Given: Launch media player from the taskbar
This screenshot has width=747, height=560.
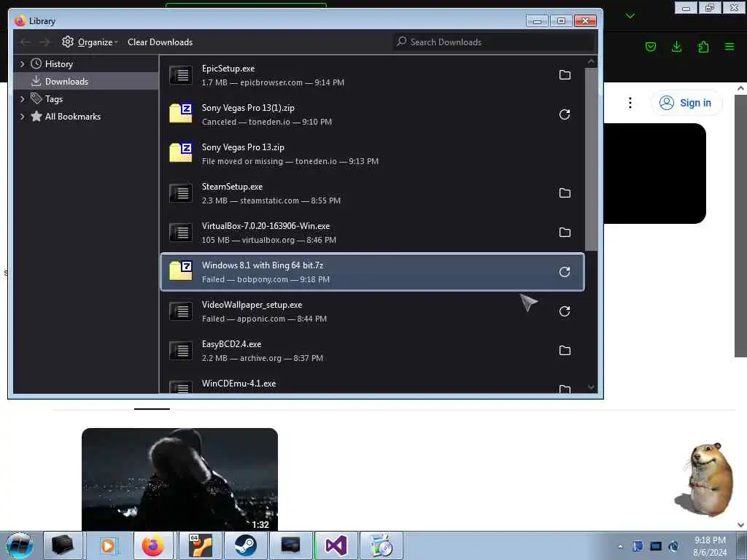Looking at the screenshot, I should [108, 545].
